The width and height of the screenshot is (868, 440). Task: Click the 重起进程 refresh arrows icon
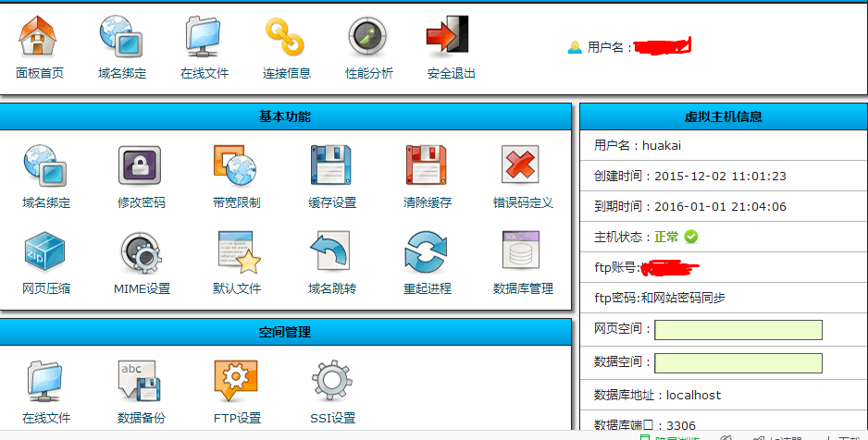pos(426,252)
